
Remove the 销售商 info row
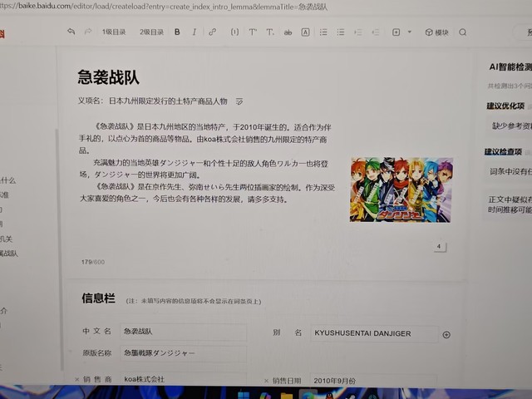pyautogui.click(x=76, y=379)
